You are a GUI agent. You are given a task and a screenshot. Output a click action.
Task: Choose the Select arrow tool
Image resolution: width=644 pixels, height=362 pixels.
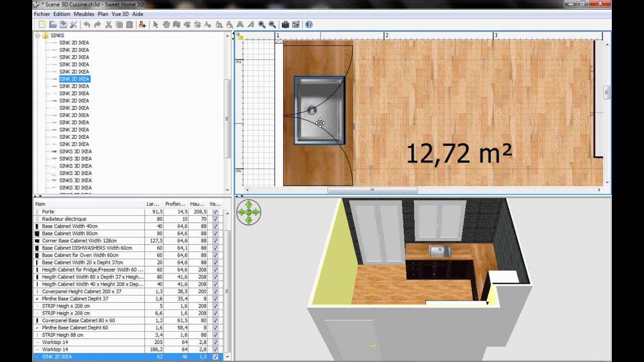[155, 25]
